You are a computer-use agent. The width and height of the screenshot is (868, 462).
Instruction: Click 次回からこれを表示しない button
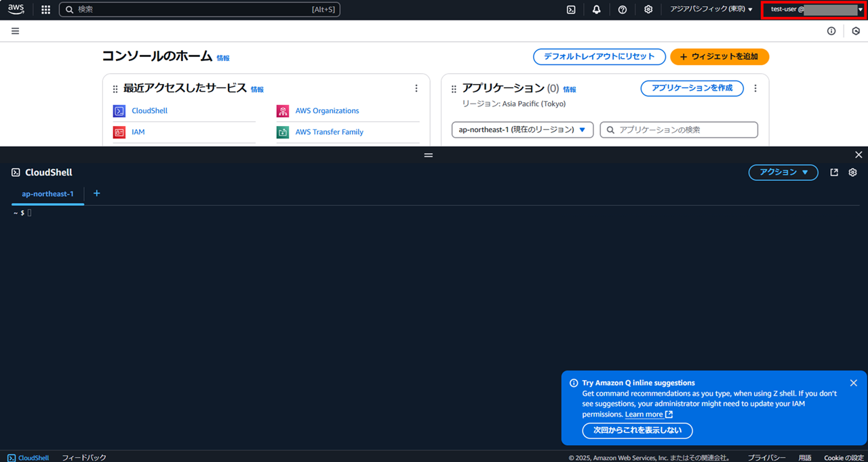click(x=637, y=430)
